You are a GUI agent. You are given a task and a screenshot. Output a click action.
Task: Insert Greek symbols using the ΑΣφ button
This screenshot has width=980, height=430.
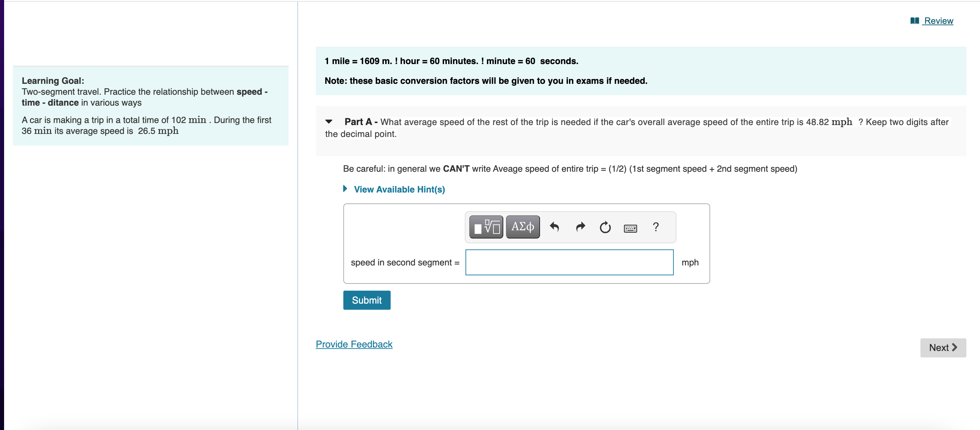(x=523, y=227)
